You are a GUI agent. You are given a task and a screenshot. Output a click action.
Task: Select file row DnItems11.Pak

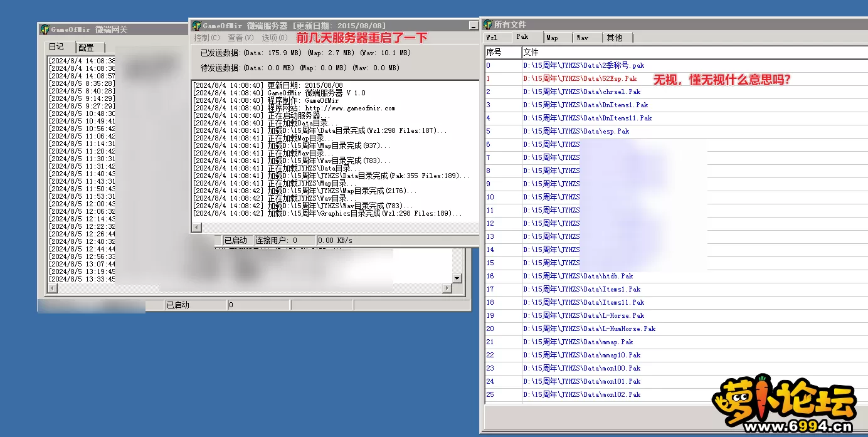tap(676, 118)
